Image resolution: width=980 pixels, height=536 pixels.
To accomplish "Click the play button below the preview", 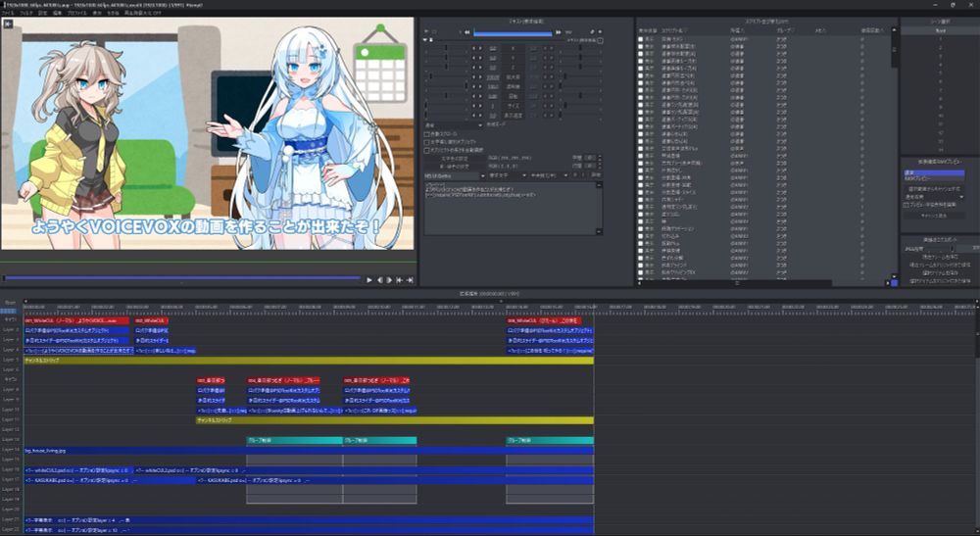I will click(x=369, y=280).
